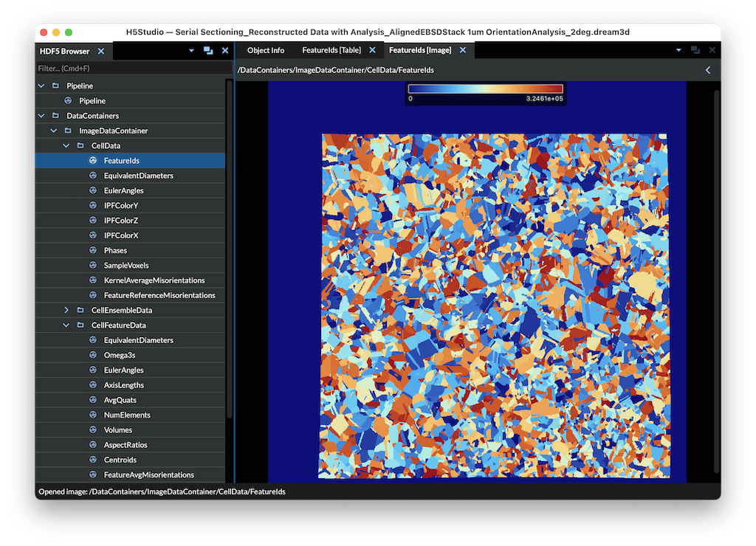Click the folder icon next to DataContainers

pos(55,116)
